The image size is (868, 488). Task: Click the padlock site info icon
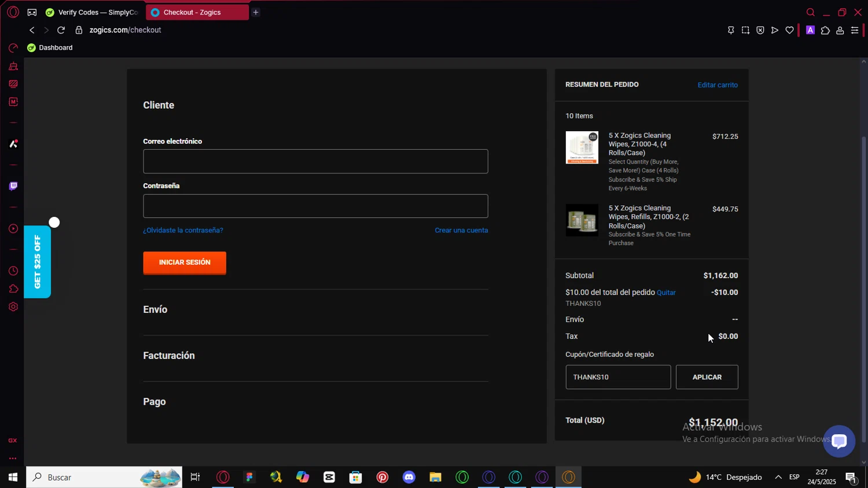pyautogui.click(x=79, y=30)
